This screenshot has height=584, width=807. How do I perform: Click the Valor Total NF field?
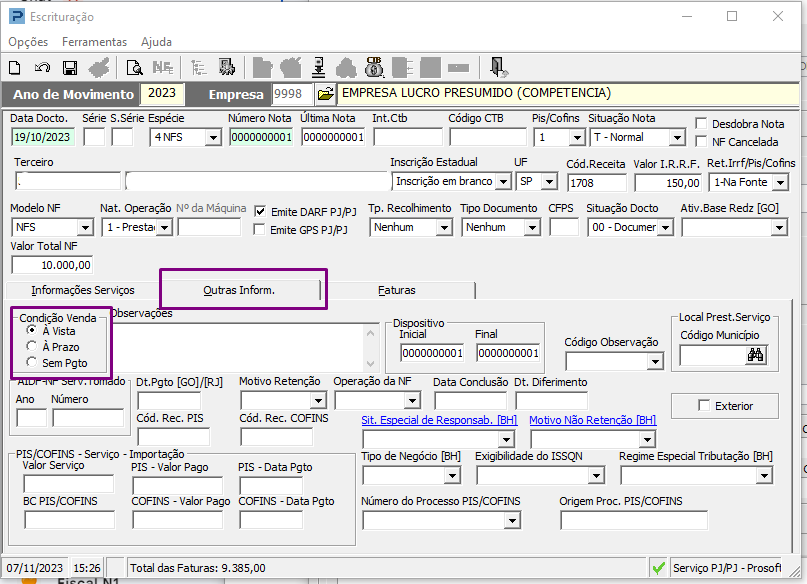click(53, 265)
